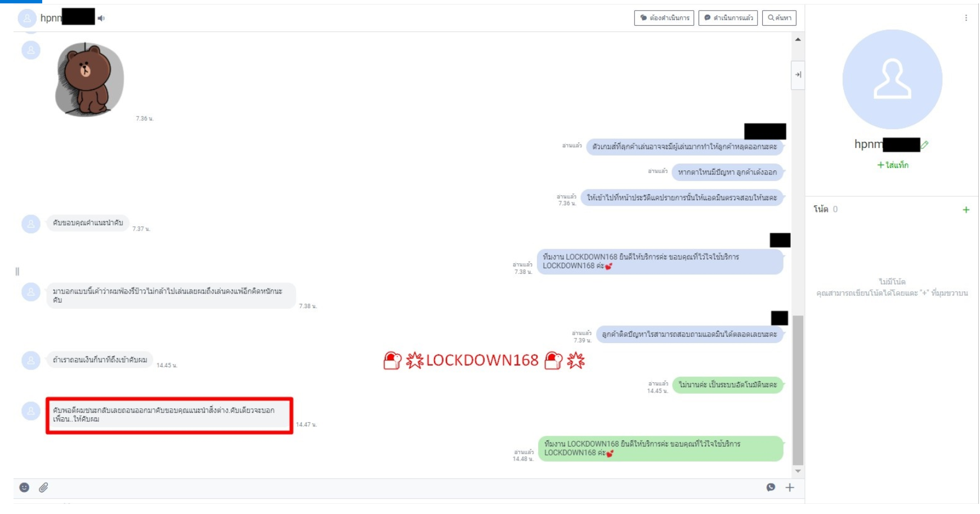Open the emoji sticker picker
Image resolution: width=980 pixels, height=514 pixels.
[24, 487]
